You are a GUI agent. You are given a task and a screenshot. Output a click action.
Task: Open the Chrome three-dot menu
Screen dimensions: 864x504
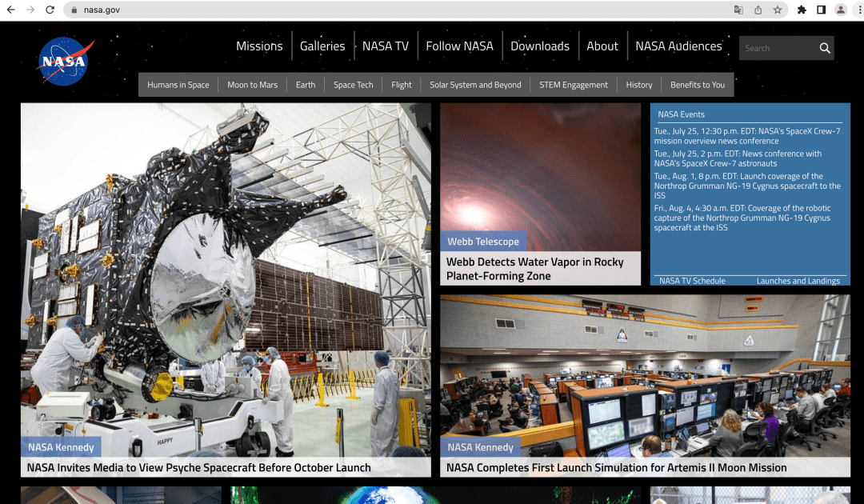click(x=859, y=10)
